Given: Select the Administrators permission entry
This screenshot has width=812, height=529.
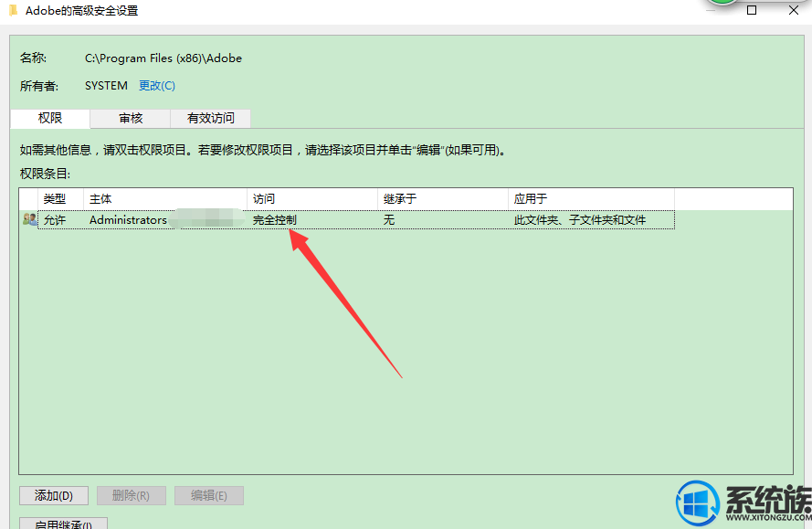Looking at the screenshot, I should click(x=356, y=219).
